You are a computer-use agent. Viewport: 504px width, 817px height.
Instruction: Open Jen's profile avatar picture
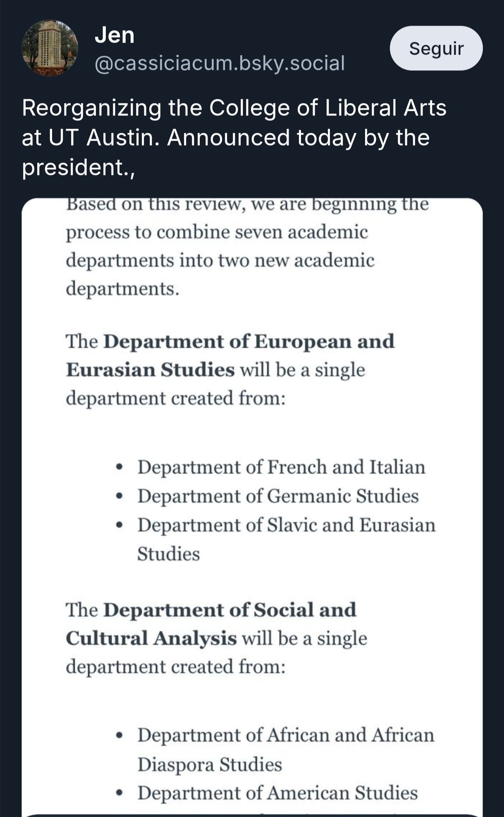point(50,48)
